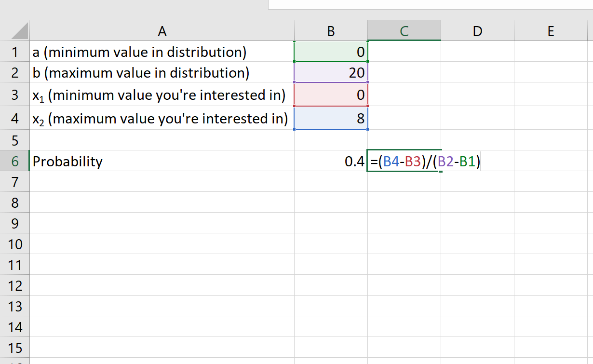Click inside the formula in cell C6
Screen dimensions: 593x364
(x=426, y=162)
